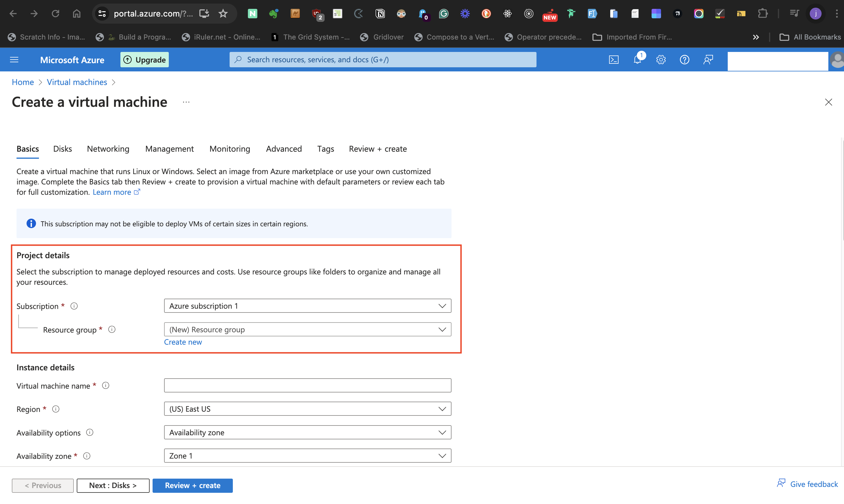Open Azure Cloud Shell icon
Screen dimensions: 844x504
(614, 60)
